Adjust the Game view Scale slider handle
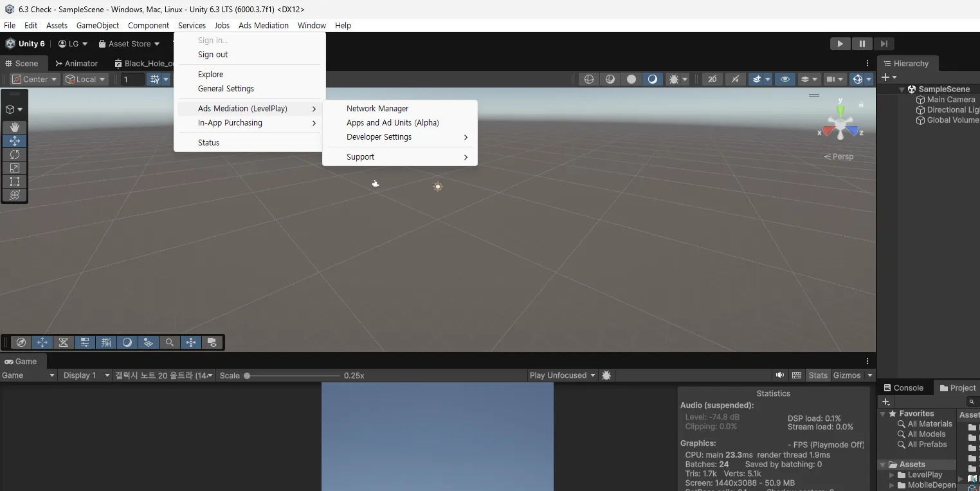This screenshot has width=980, height=491. (247, 375)
